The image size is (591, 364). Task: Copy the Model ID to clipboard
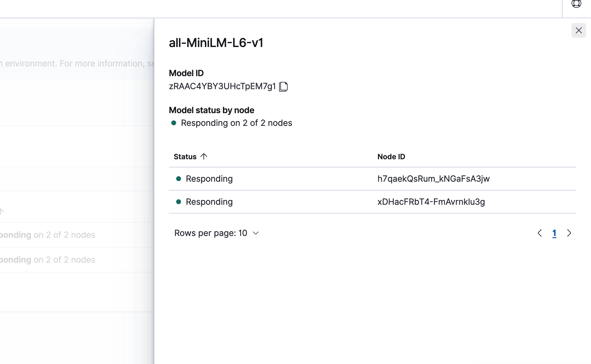pyautogui.click(x=283, y=86)
